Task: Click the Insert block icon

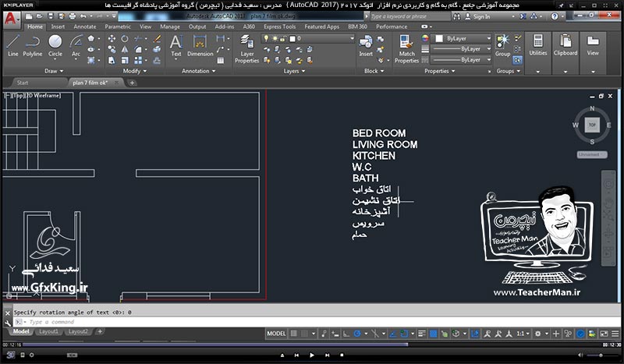Action: coord(366,46)
